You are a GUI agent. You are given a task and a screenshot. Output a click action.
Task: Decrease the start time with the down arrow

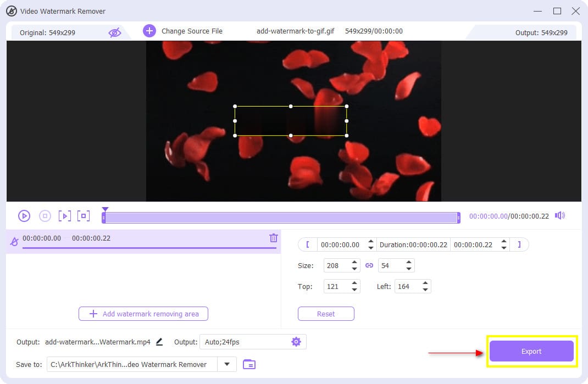pos(370,248)
